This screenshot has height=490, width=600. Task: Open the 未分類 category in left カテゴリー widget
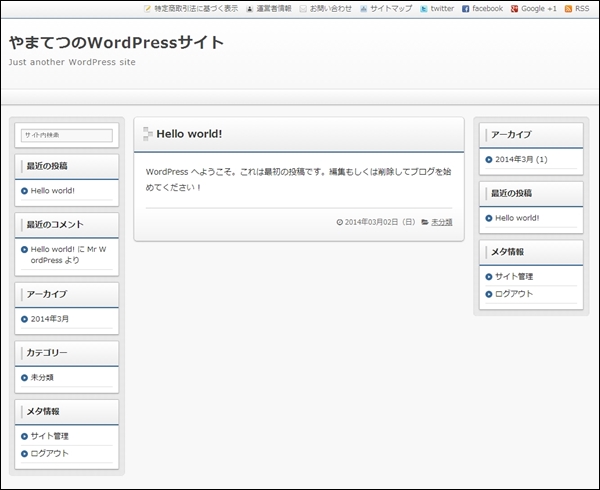click(x=42, y=377)
